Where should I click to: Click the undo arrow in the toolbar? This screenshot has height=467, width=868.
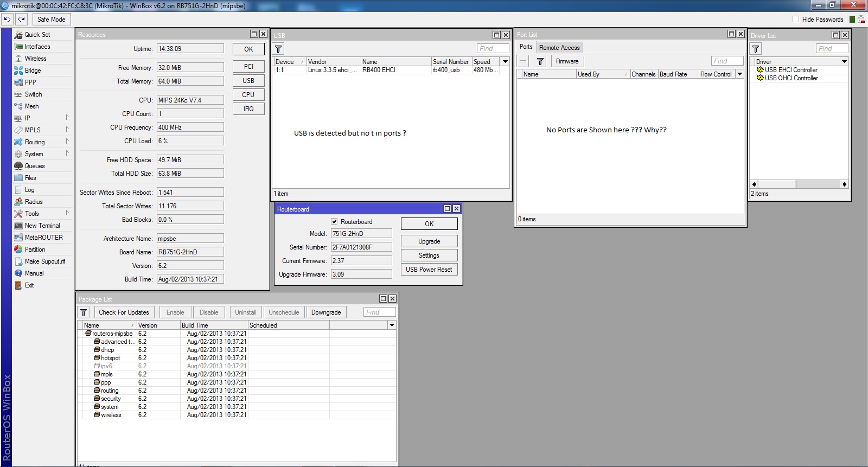7,19
